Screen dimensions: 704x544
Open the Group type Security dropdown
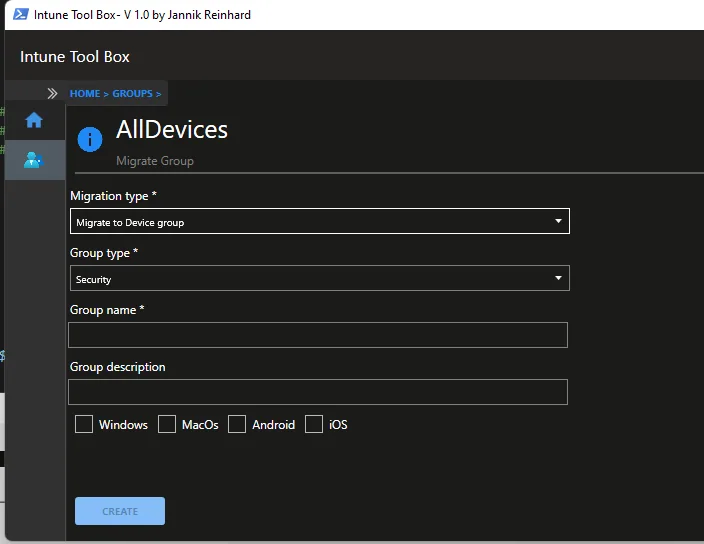click(x=320, y=278)
